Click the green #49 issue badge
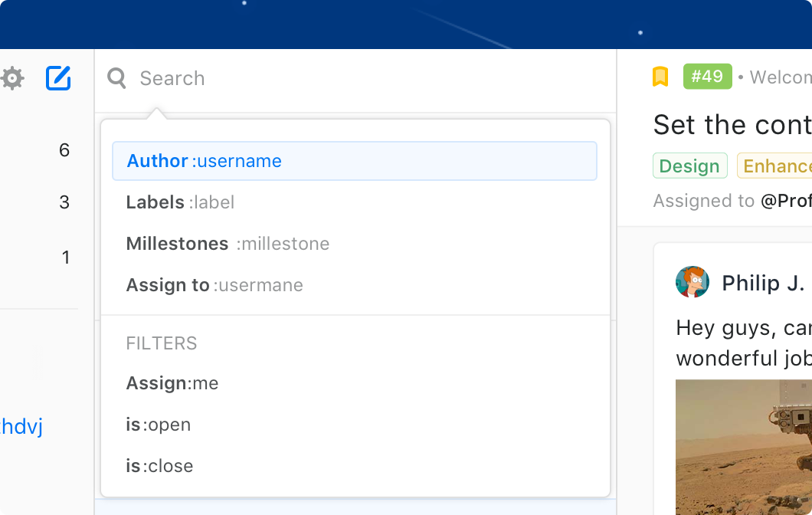This screenshot has width=812, height=515. [707, 77]
